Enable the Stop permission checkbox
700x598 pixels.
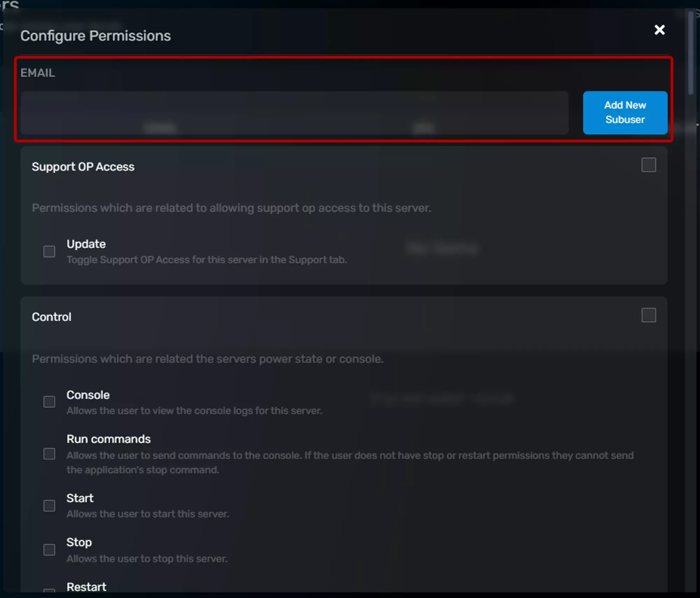tap(49, 550)
